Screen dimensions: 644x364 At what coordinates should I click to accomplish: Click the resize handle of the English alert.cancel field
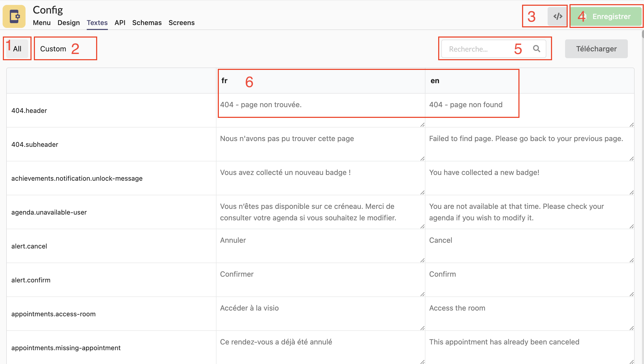(631, 260)
